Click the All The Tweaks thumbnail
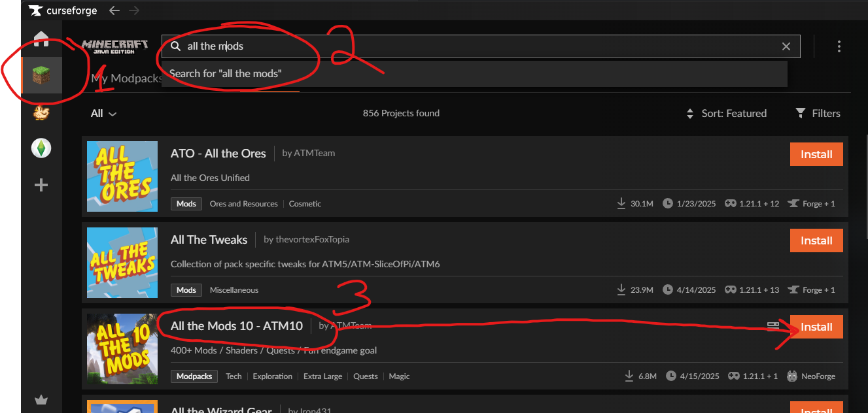868x413 pixels. [x=122, y=263]
